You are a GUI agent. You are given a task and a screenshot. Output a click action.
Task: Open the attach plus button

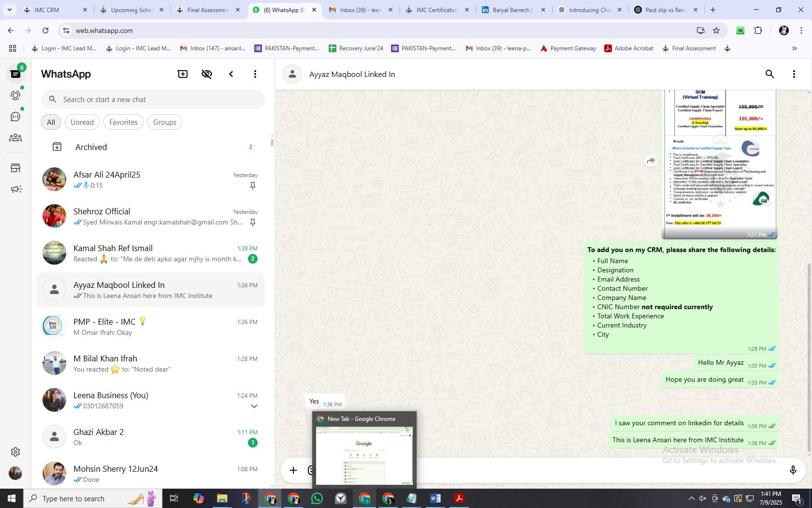[293, 470]
